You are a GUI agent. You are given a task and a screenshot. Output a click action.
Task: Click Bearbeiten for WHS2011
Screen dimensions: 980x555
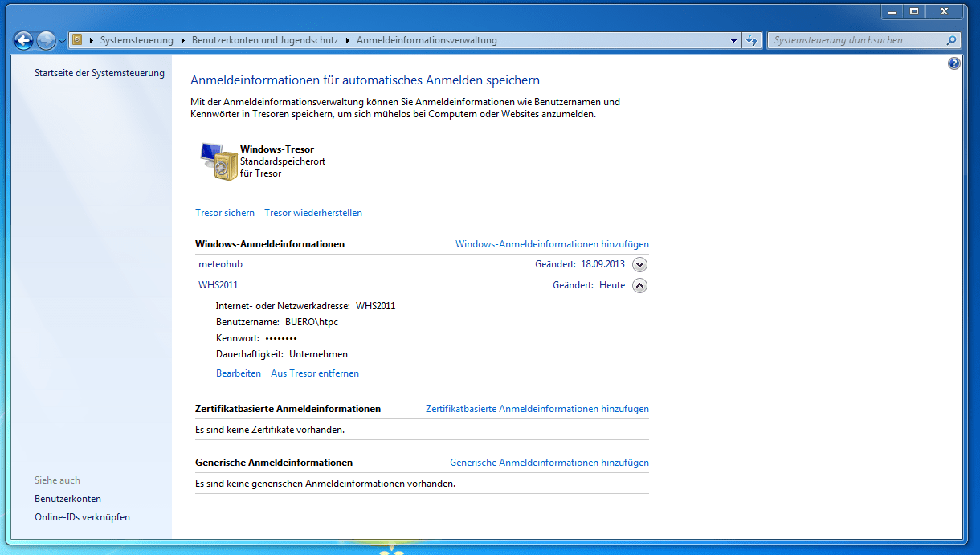(x=239, y=373)
